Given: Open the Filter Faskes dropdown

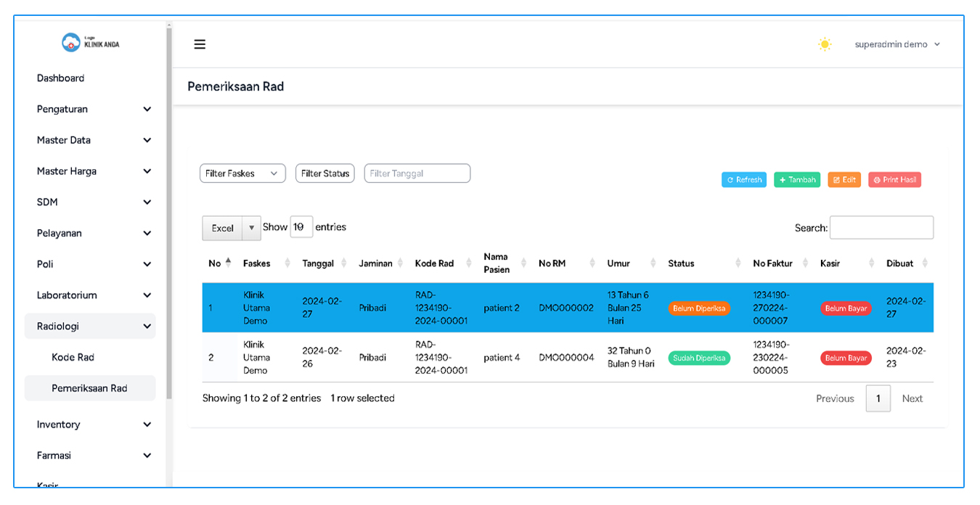Looking at the screenshot, I should (242, 173).
